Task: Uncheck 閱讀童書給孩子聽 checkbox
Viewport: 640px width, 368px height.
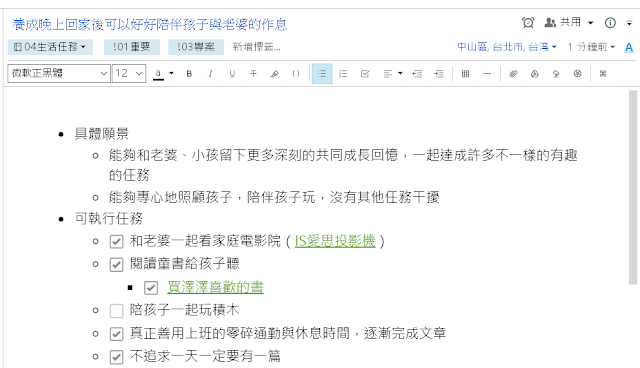Action: point(116,265)
